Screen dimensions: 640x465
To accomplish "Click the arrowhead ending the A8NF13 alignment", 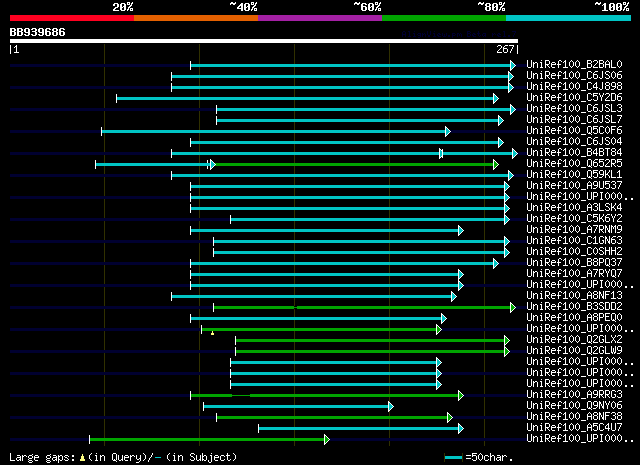I will [454, 297].
